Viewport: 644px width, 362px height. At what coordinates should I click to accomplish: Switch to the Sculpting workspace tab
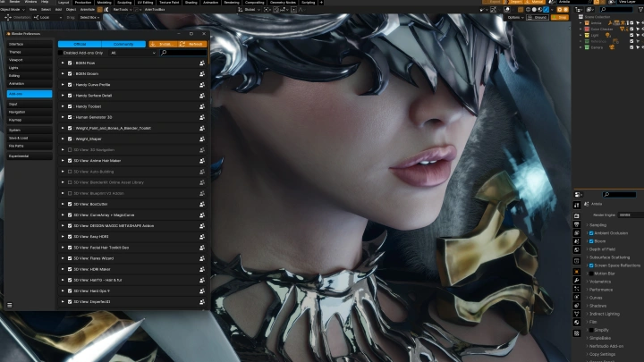[x=124, y=3]
